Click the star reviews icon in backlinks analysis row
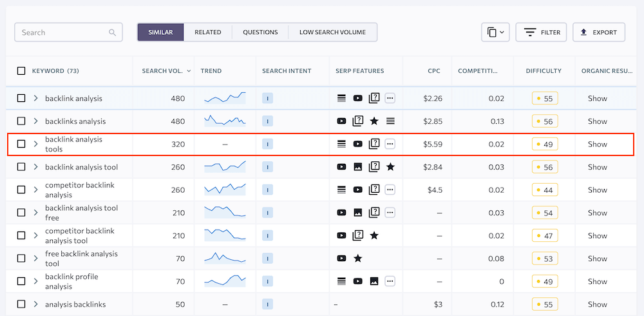Image resolution: width=644 pixels, height=316 pixels. click(x=374, y=121)
